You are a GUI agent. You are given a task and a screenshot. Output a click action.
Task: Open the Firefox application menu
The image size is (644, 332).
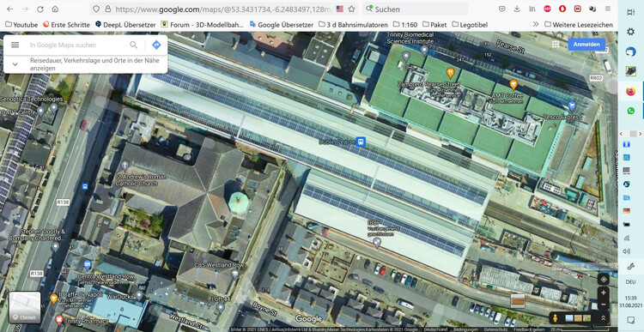tap(607, 9)
